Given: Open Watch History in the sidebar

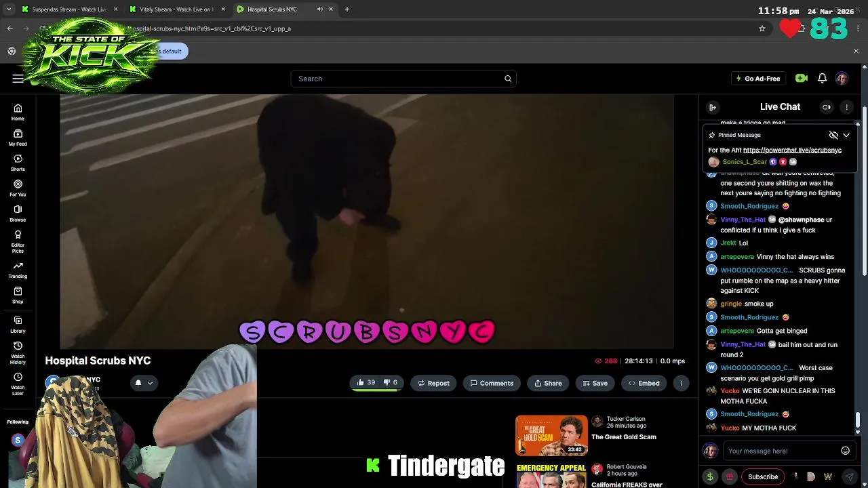Looking at the screenshot, I should [18, 352].
